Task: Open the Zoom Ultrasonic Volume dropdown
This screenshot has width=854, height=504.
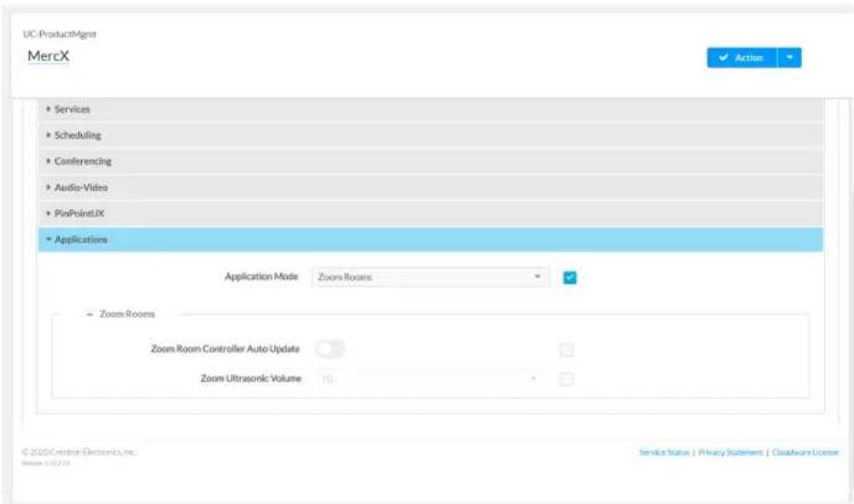Action: point(431,378)
